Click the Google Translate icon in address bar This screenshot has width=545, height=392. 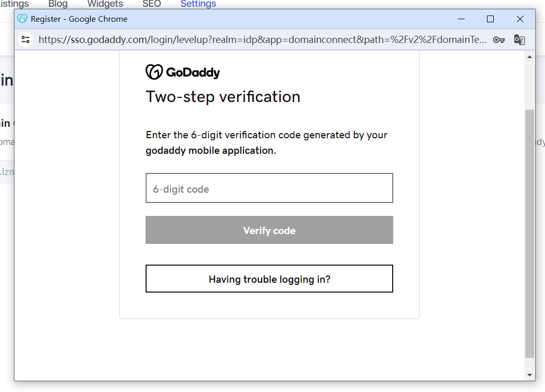pyautogui.click(x=519, y=40)
